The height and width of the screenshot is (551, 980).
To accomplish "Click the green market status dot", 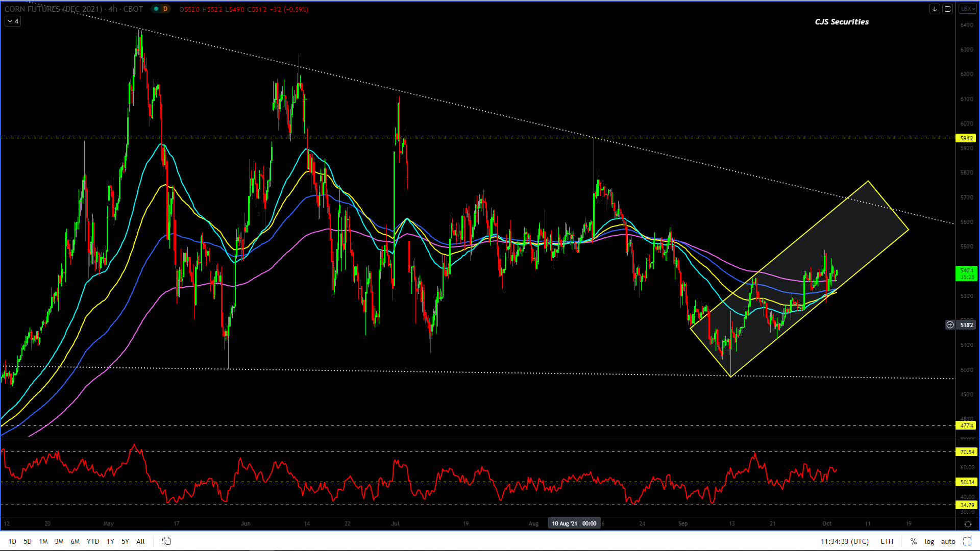I will (156, 9).
